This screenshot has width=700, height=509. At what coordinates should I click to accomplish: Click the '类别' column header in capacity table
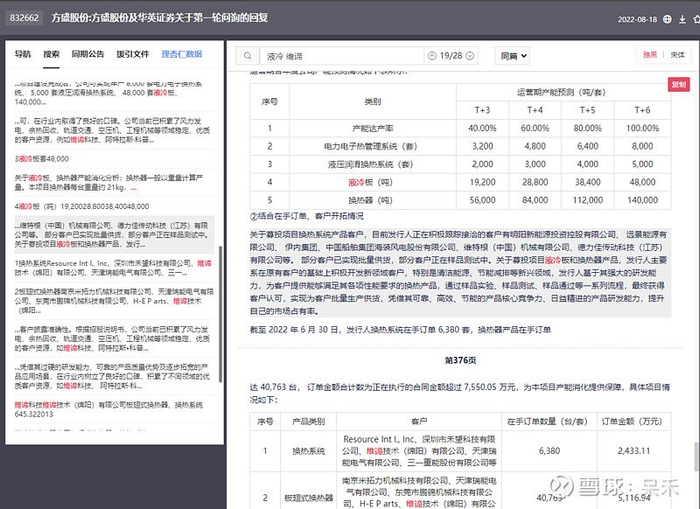coord(372,101)
